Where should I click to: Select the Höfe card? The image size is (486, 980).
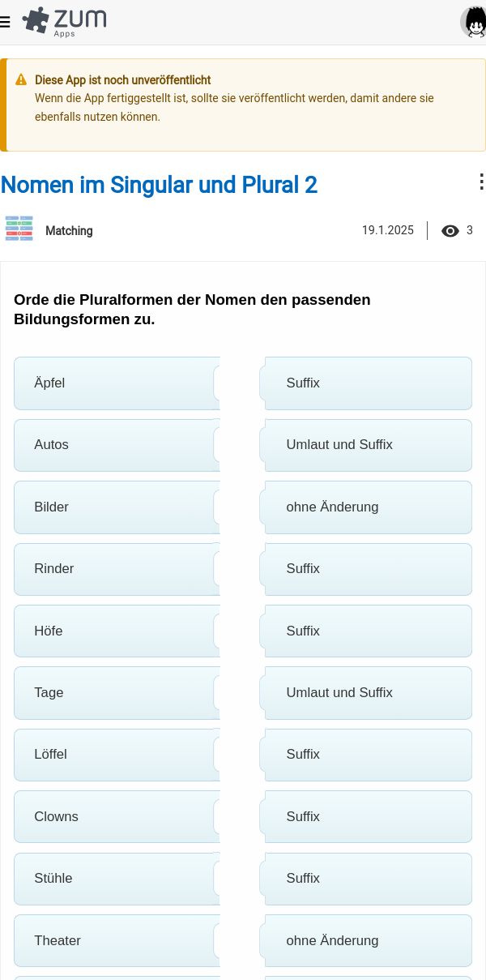tap(117, 631)
